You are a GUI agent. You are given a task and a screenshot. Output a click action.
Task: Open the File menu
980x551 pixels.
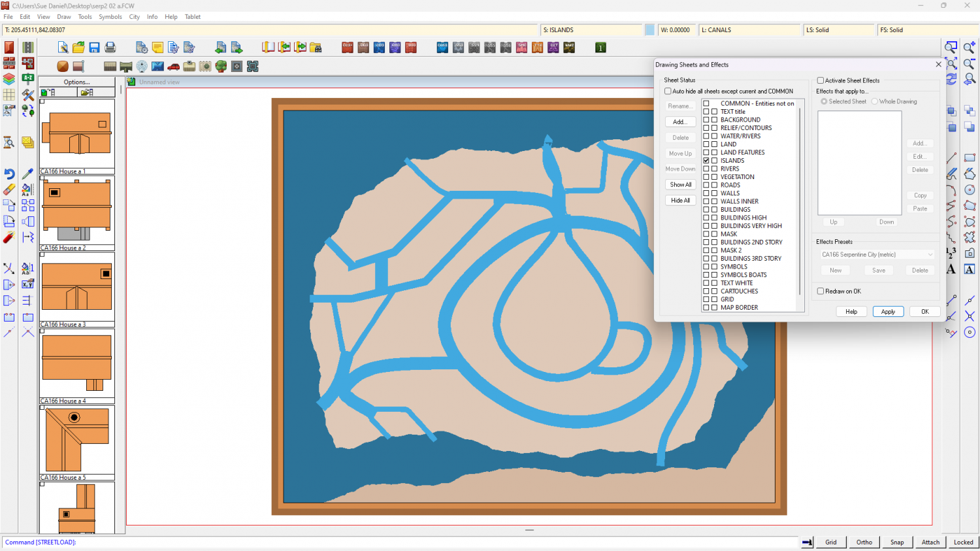click(8, 17)
